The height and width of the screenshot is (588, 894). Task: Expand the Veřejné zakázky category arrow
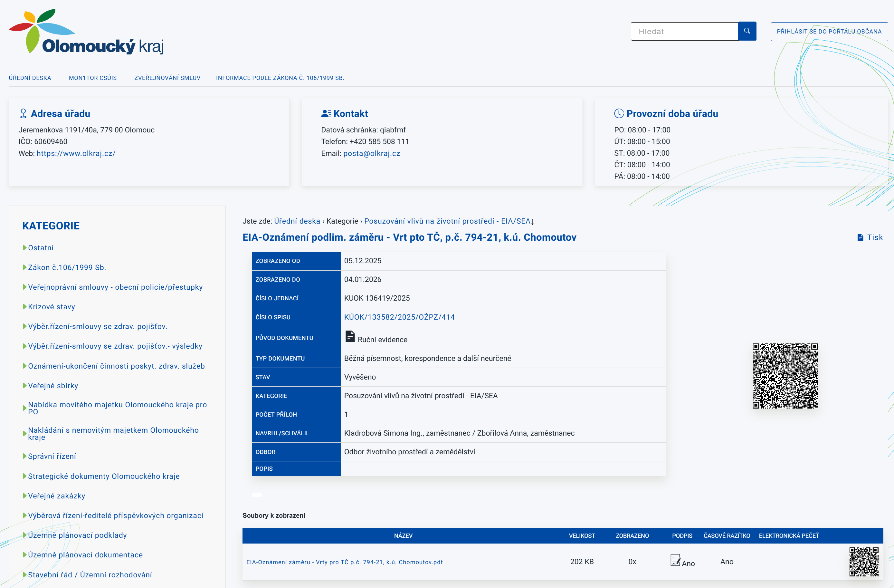pyautogui.click(x=25, y=496)
